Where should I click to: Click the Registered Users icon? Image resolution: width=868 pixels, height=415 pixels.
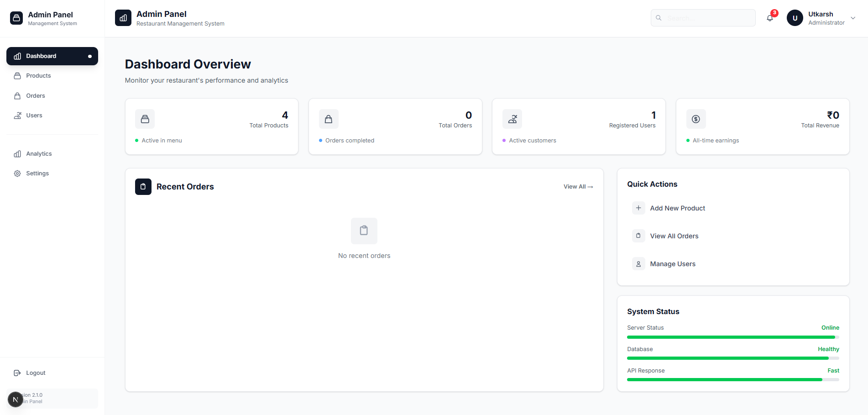point(512,119)
